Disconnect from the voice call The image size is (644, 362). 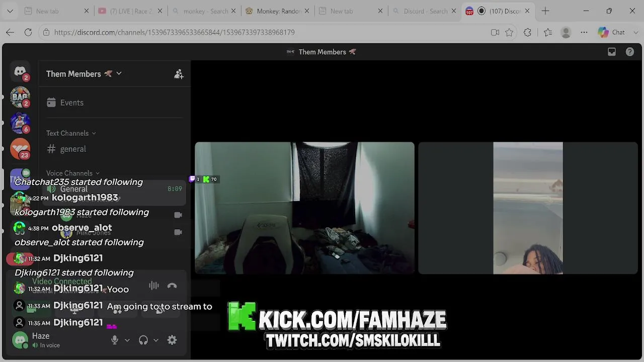pyautogui.click(x=172, y=286)
